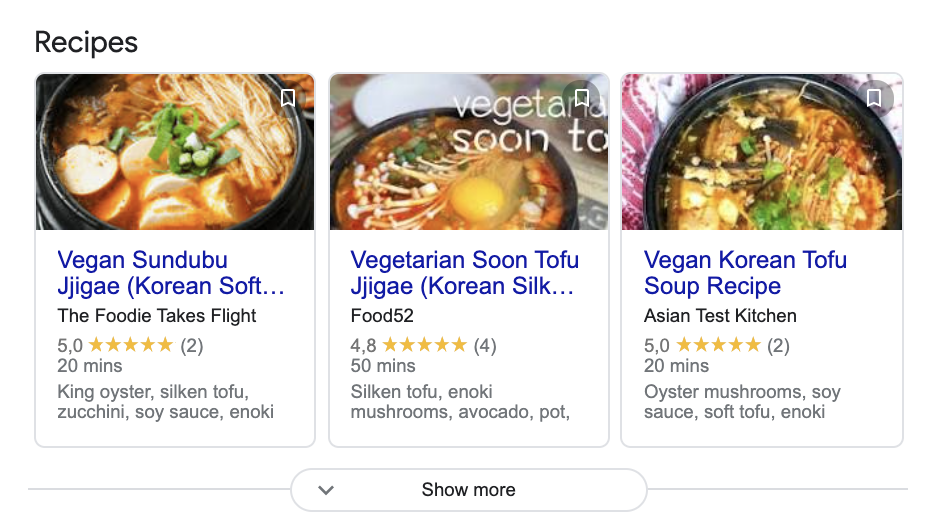
Task: Click the 4,8 star rating on Food52 card
Action: (423, 346)
